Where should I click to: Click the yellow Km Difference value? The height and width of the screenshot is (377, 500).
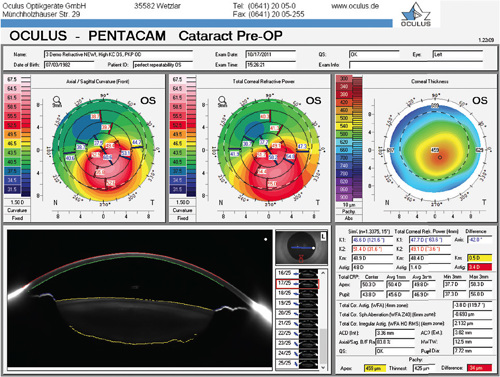(x=480, y=258)
